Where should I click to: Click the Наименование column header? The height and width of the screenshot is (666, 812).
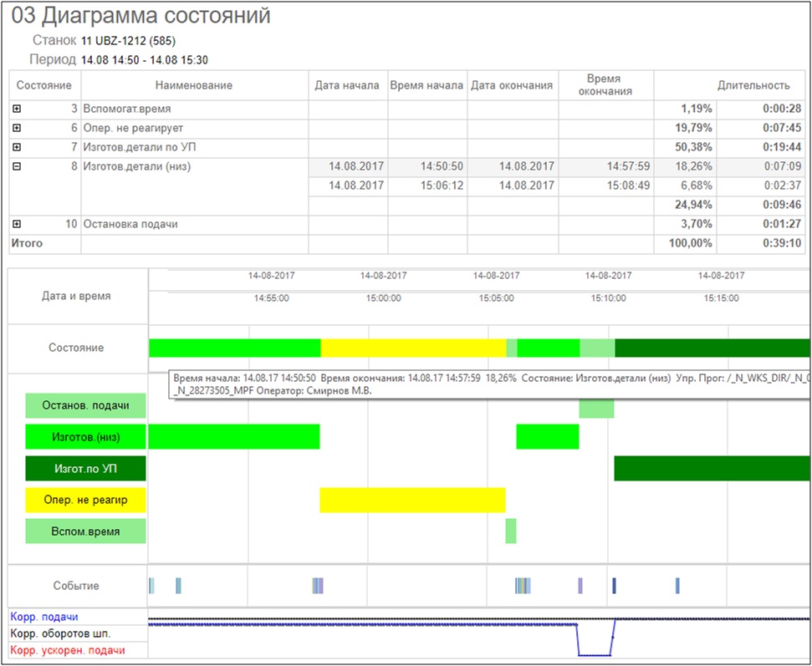coord(194,85)
